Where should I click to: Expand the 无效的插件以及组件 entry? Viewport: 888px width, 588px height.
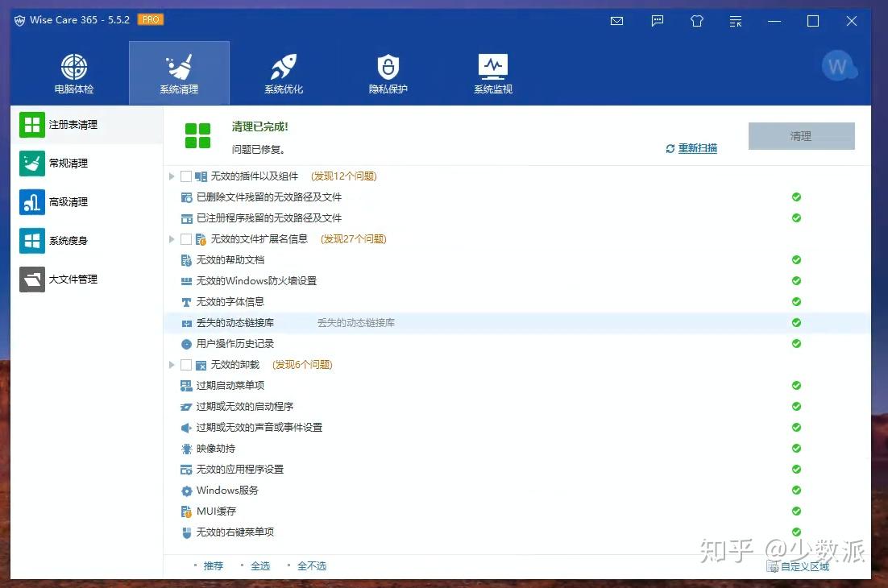tap(170, 176)
